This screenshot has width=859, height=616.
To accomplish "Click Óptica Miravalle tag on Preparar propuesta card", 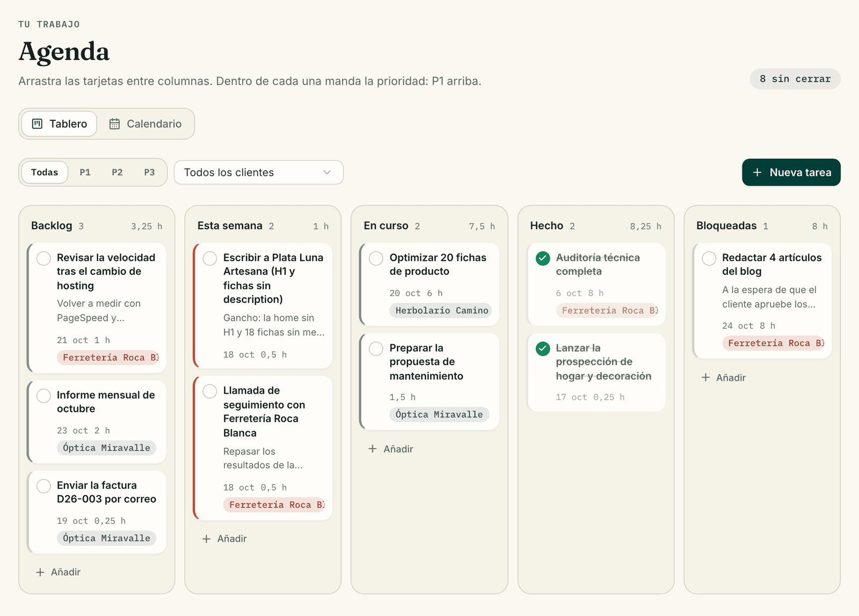I will 439,415.
